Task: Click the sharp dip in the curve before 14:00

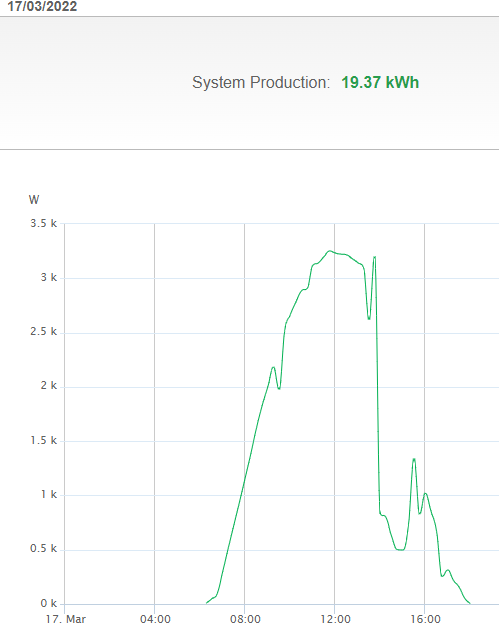Action: pyautogui.click(x=369, y=318)
